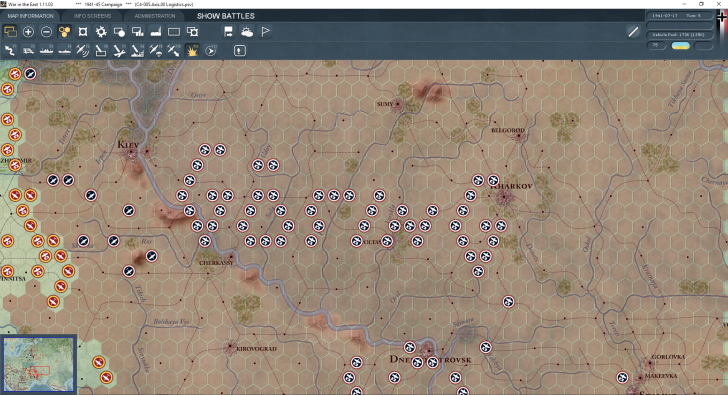The height and width of the screenshot is (395, 728).
Task: Click the battle marker on Poltava
Action: (x=387, y=241)
